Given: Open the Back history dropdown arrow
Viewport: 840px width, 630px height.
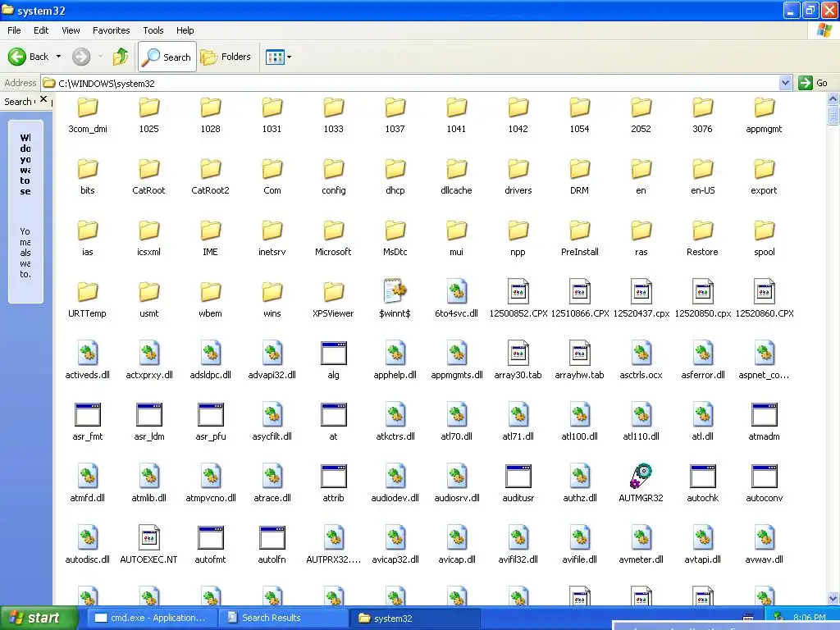Looking at the screenshot, I should (58, 57).
